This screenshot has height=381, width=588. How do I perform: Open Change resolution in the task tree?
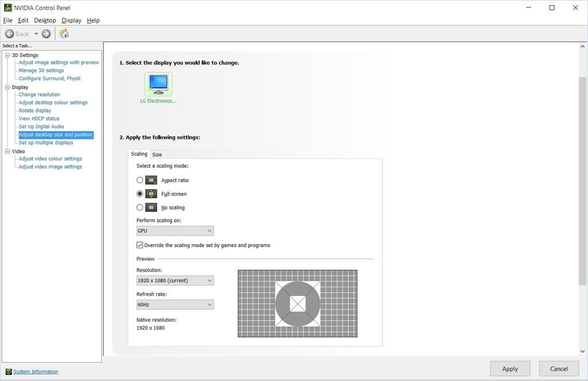39,95
